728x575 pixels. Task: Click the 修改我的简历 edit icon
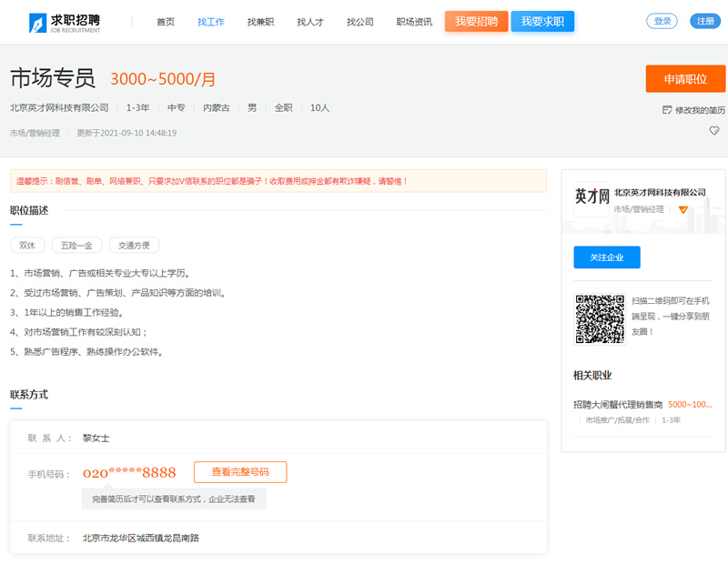pyautogui.click(x=667, y=110)
